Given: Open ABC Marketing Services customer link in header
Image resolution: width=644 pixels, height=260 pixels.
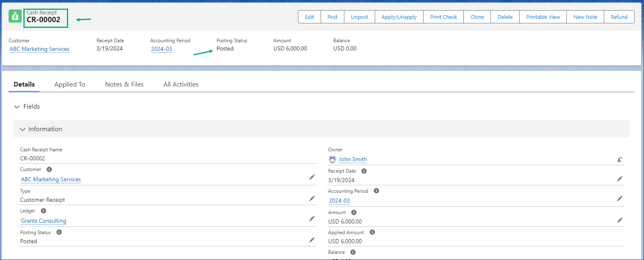Looking at the screenshot, I should (39, 49).
